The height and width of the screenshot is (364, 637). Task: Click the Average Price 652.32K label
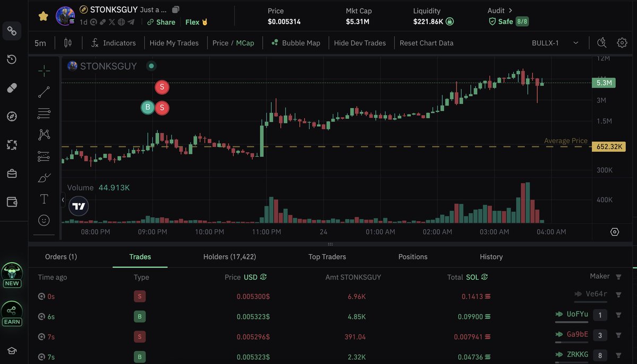[608, 146]
